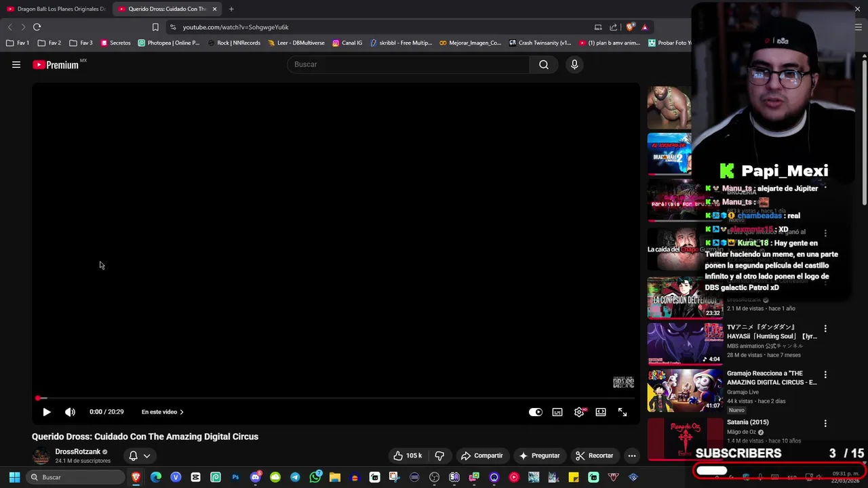Open skribbl bookmark

[x=401, y=43]
